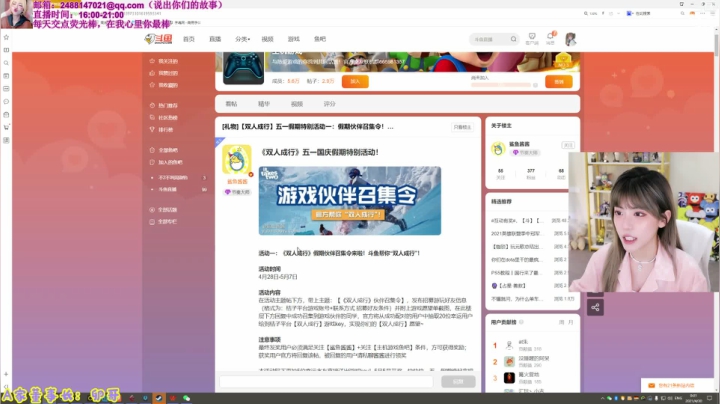Click the orange notification popup at bottom right
This screenshot has height=404, width=720.
point(677,386)
